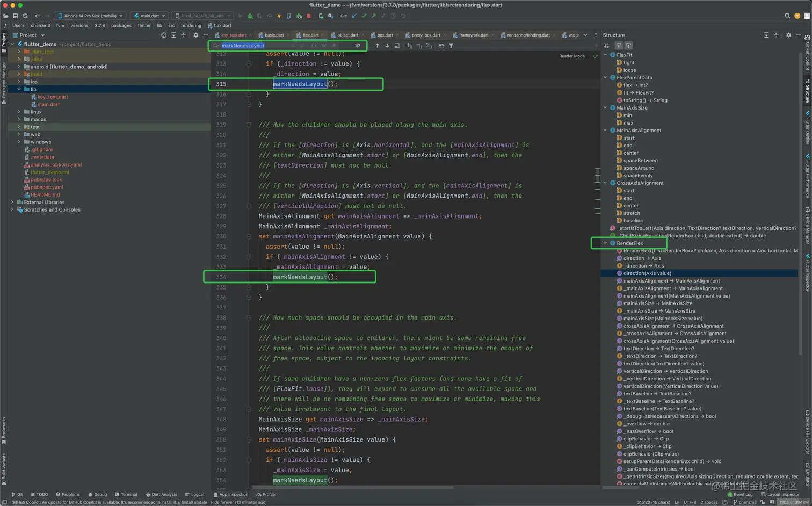Switch to the object.dart tab

pyautogui.click(x=347, y=35)
